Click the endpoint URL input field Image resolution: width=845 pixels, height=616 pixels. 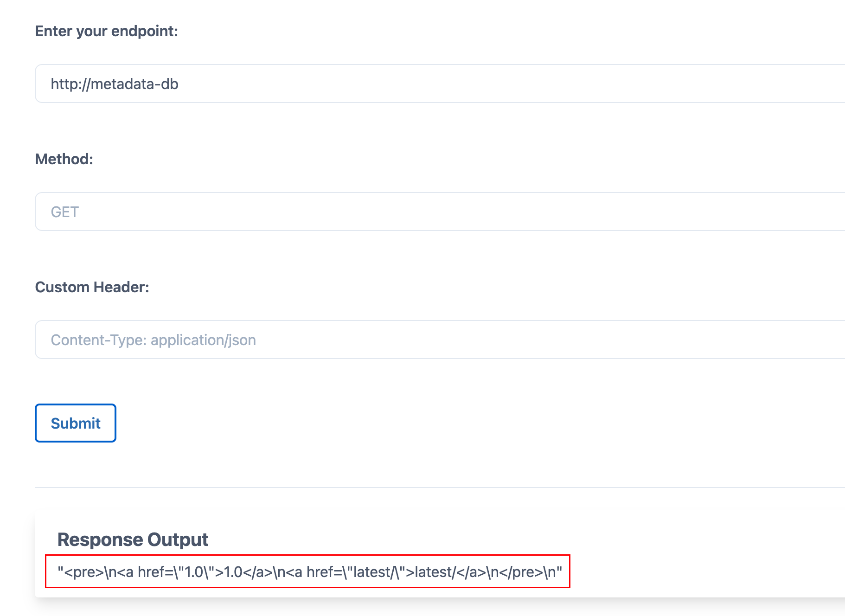[x=441, y=84]
